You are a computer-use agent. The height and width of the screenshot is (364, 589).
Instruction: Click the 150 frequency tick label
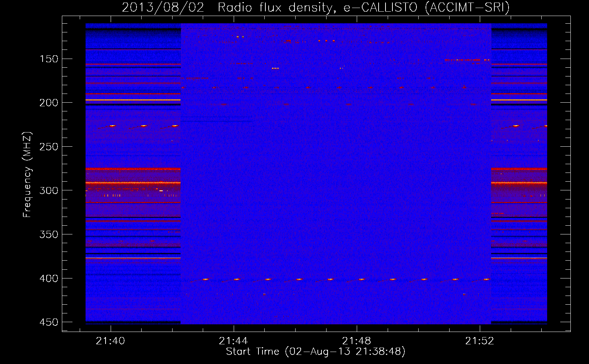point(49,59)
